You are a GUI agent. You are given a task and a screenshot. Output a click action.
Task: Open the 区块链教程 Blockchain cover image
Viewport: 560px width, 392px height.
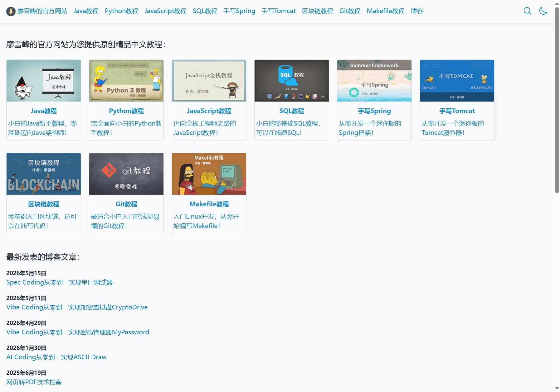tap(44, 174)
